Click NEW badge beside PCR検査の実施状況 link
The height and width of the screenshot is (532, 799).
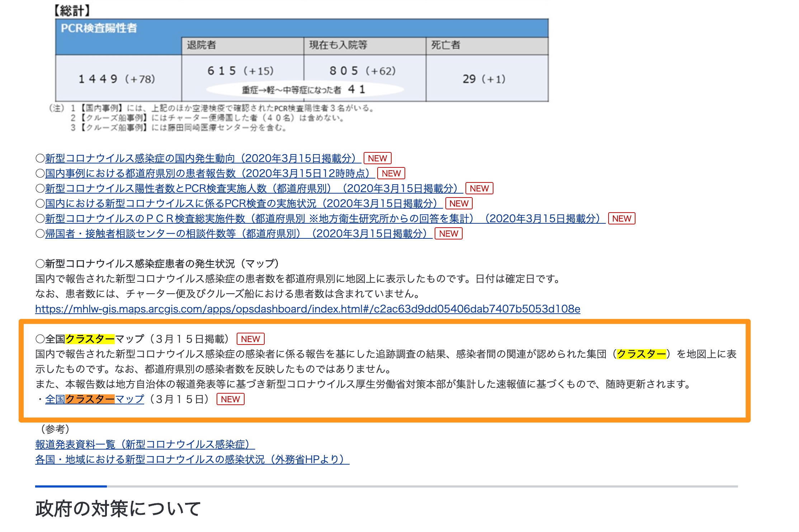pyautogui.click(x=459, y=204)
